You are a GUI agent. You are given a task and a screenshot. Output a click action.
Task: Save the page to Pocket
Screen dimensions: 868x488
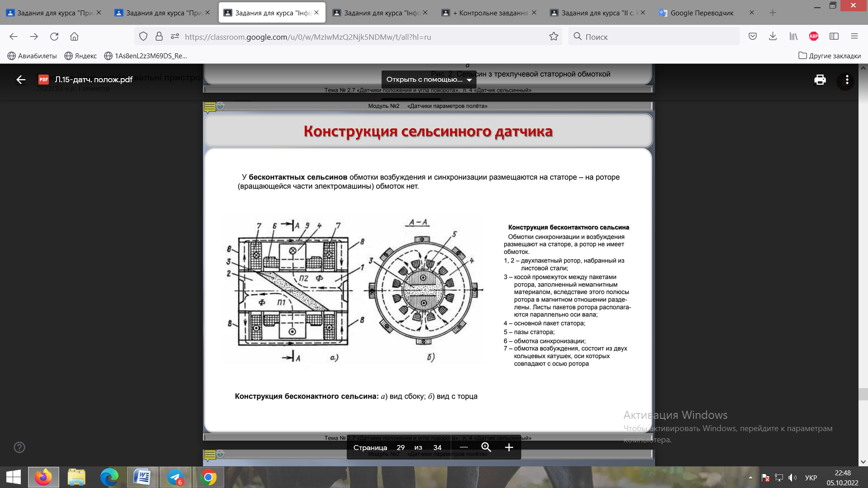(753, 37)
